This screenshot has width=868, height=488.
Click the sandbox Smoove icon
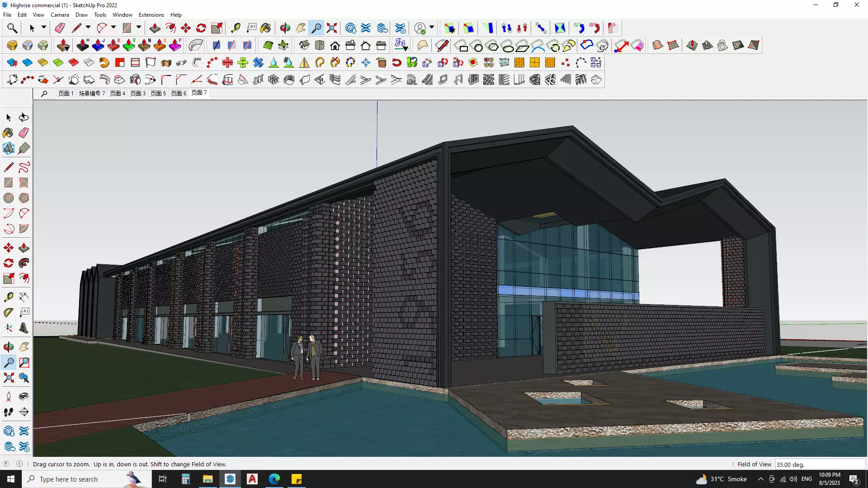[692, 45]
